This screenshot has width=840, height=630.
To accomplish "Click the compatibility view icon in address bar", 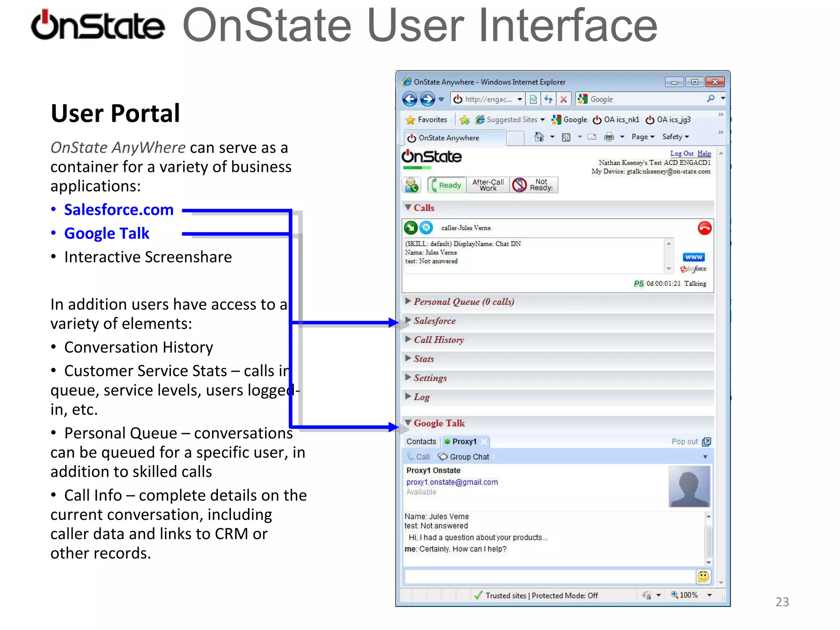I will [x=533, y=99].
